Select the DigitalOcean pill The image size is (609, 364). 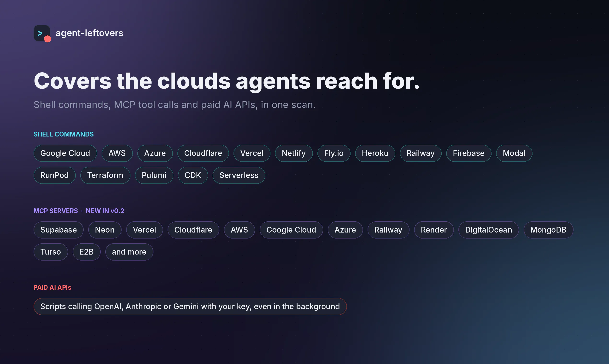(489, 230)
